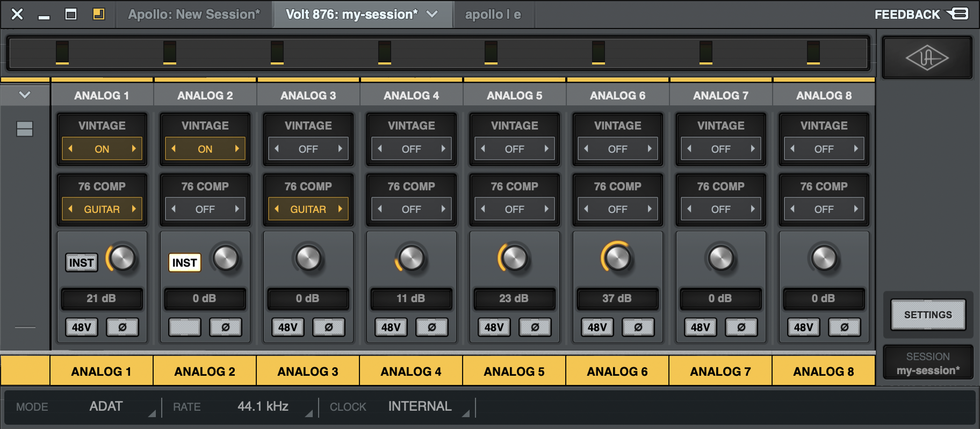Select the Analog 5 level meter in overview

coord(491,53)
